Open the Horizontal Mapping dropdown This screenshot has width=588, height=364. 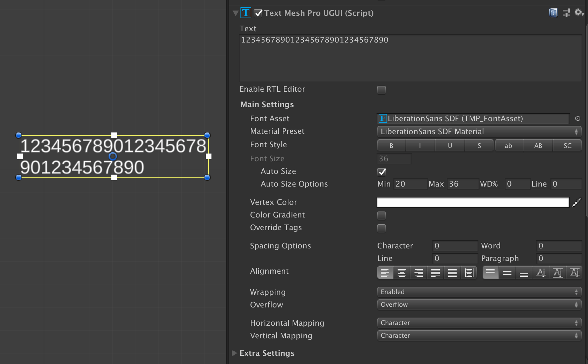479,323
